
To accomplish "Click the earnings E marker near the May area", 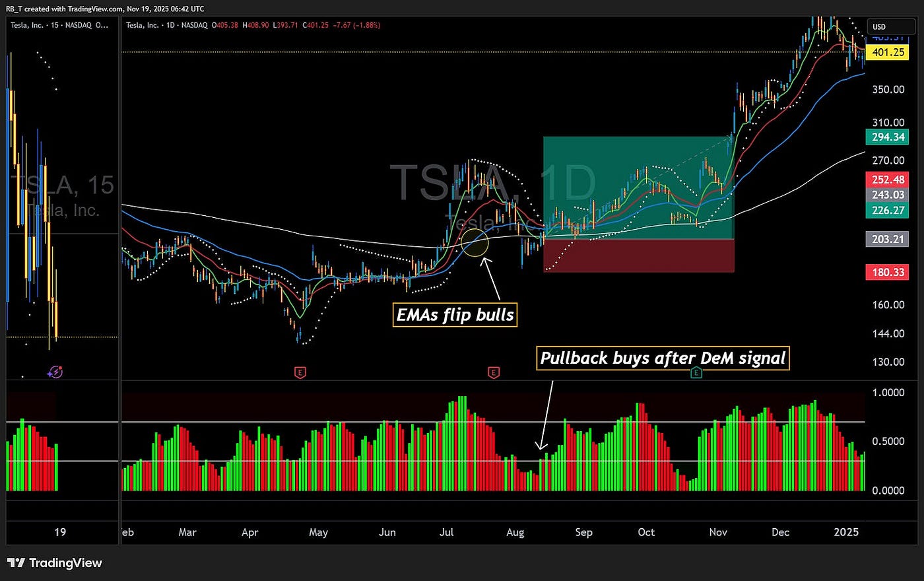I will 301,372.
